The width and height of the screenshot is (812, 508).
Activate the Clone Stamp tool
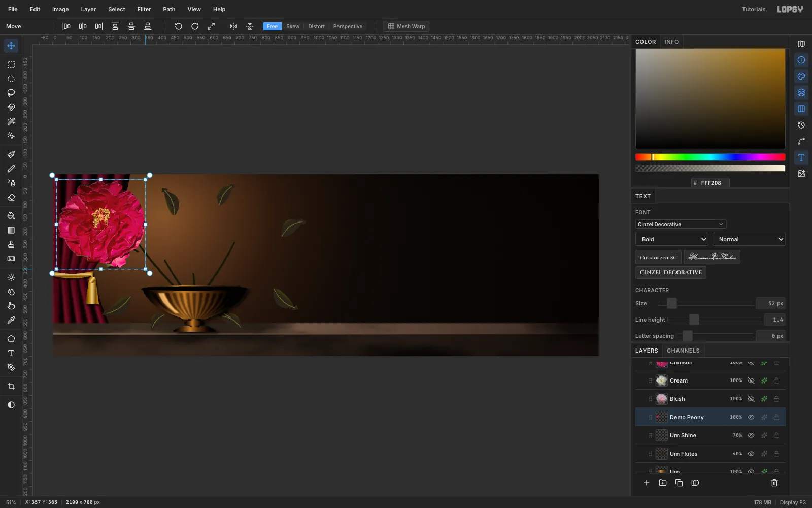coord(11,244)
